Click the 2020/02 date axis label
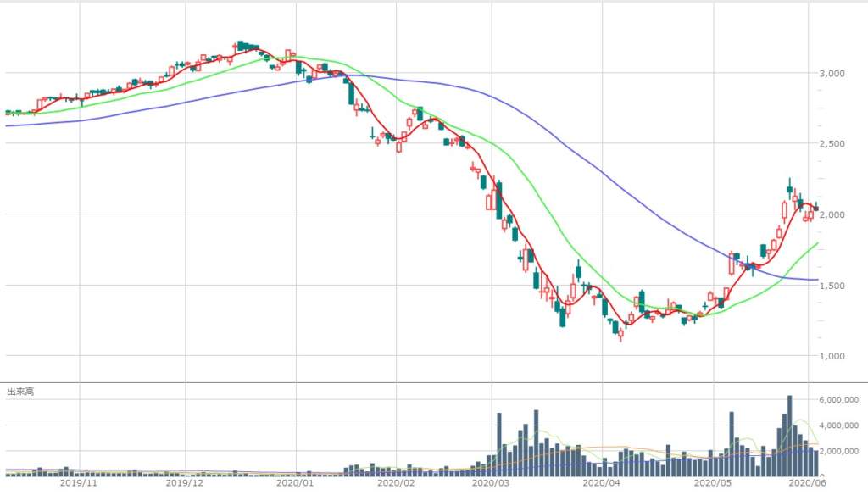868x495 pixels. click(x=396, y=483)
